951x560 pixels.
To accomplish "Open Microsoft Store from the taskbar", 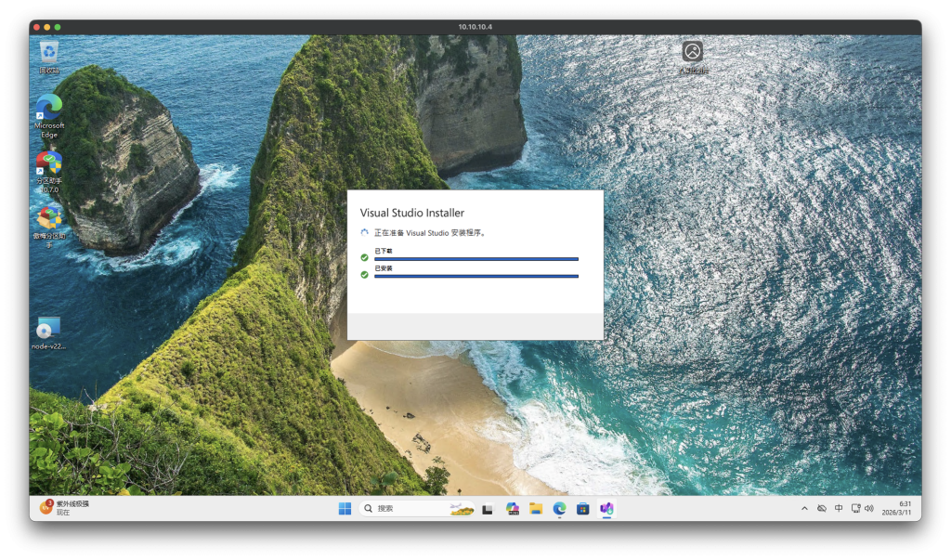I will click(583, 509).
